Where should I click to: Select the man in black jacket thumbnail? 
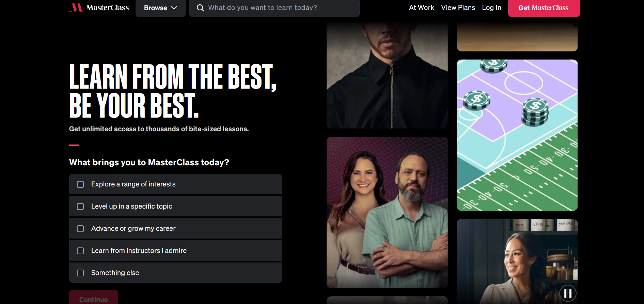coord(387,75)
